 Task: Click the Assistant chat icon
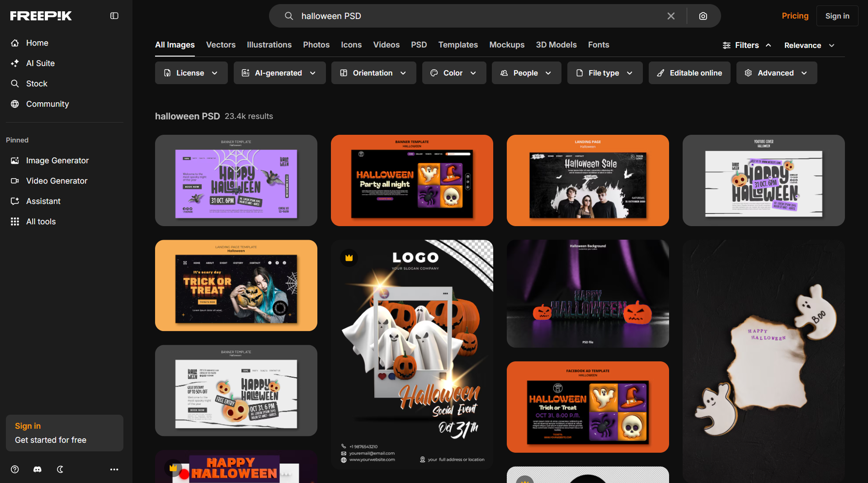click(15, 201)
